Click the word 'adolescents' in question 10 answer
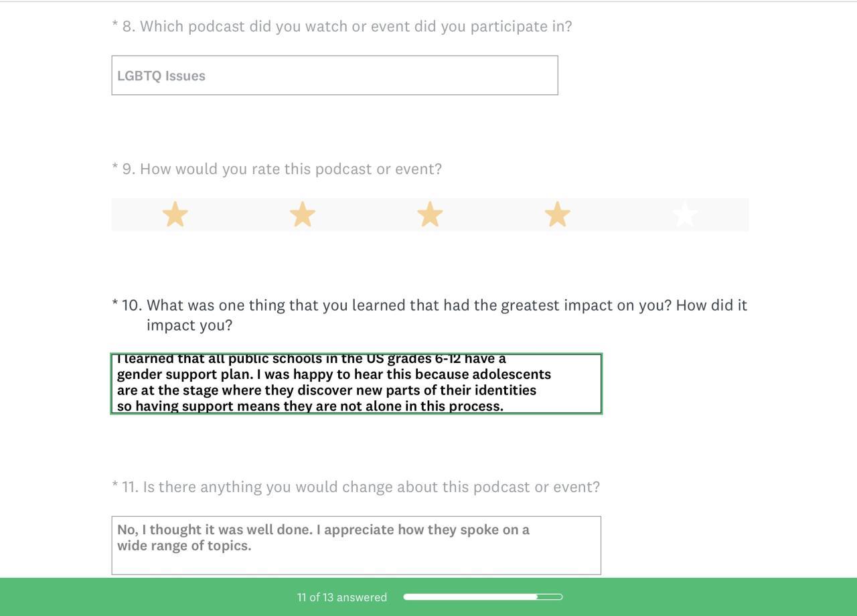The width and height of the screenshot is (857, 616). pyautogui.click(x=512, y=374)
